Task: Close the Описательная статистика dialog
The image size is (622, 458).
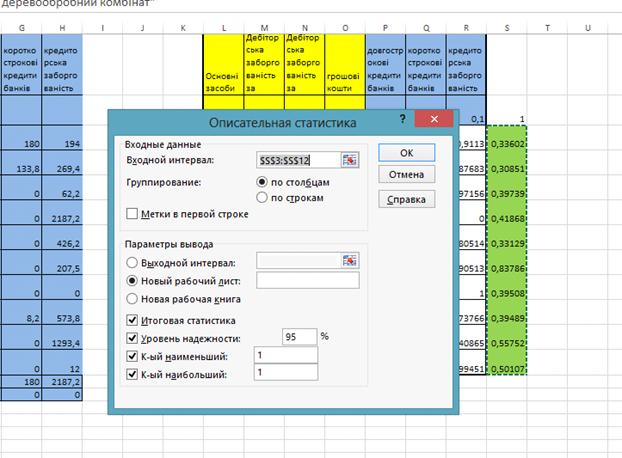Action: pos(434,119)
